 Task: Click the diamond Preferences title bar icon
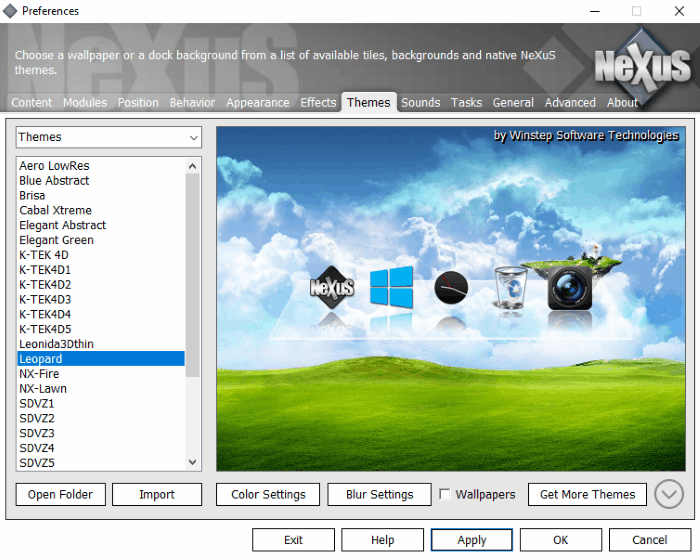tap(10, 11)
